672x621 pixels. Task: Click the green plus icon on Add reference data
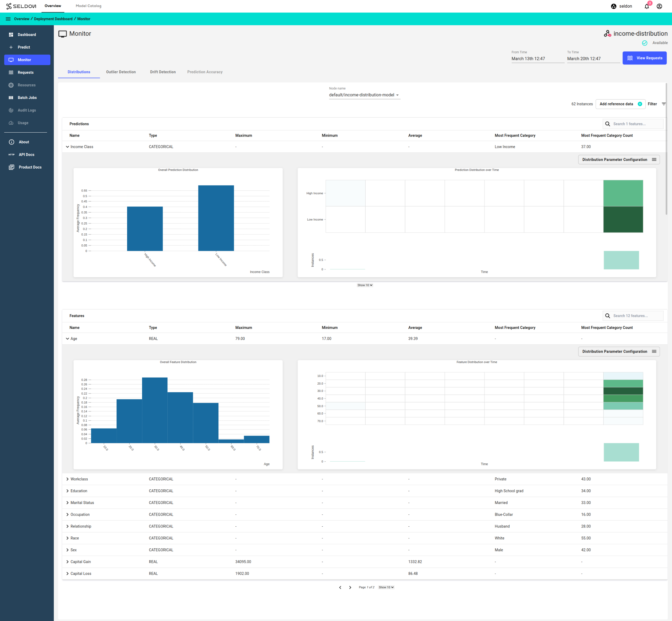(x=640, y=104)
